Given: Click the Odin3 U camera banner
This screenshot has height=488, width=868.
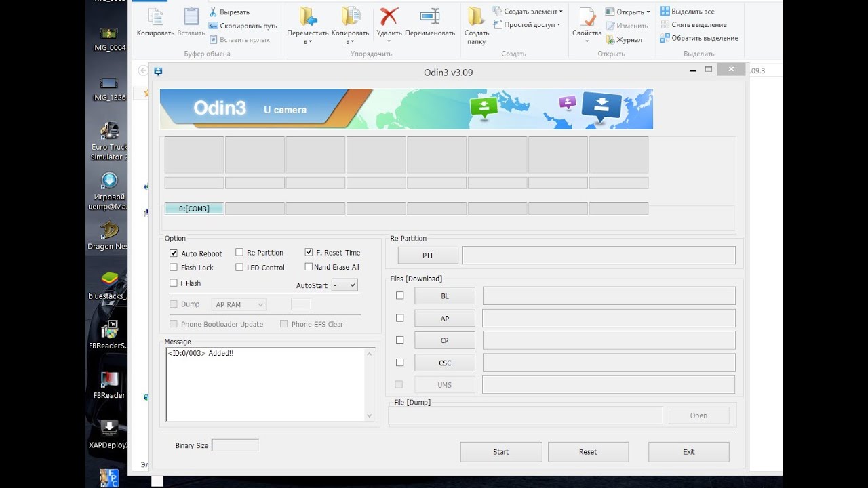Looking at the screenshot, I should 406,109.
